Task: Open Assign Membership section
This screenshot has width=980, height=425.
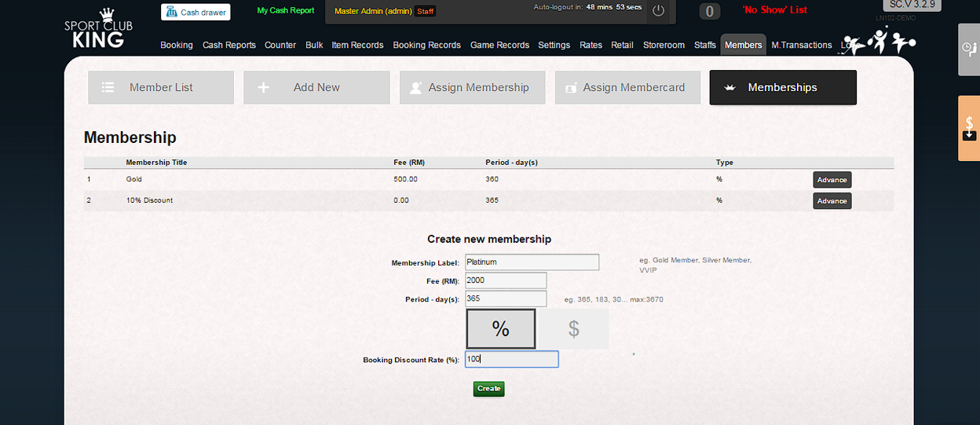Action: tap(472, 87)
